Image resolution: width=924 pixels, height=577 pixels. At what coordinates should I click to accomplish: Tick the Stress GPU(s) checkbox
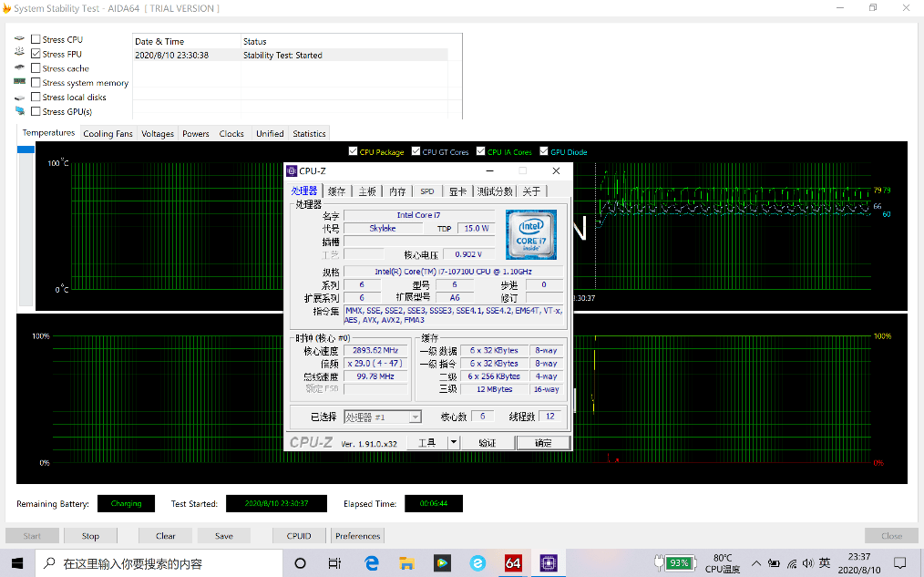click(36, 111)
